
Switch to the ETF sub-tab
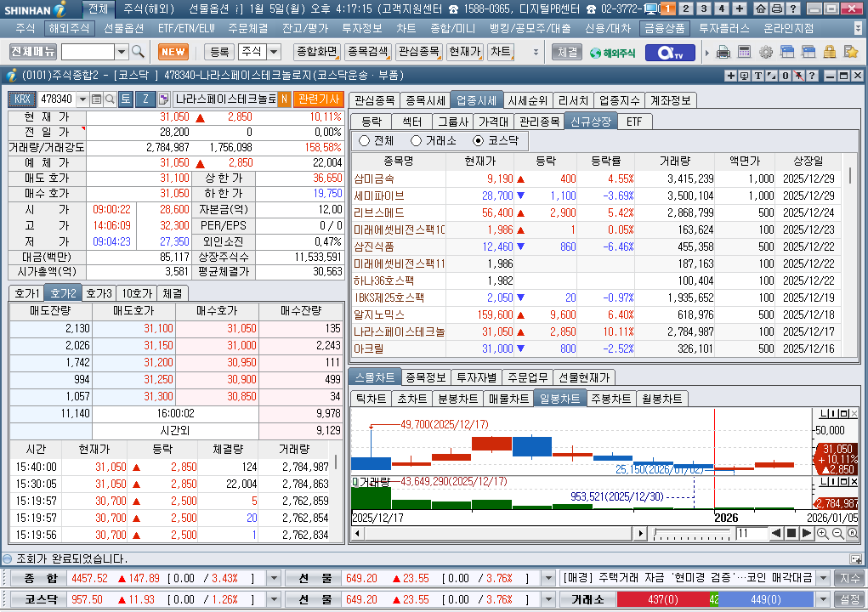pyautogui.click(x=634, y=122)
